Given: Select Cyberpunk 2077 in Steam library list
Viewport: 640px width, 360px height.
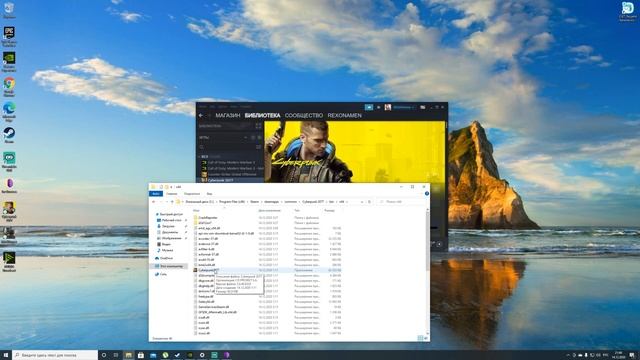Looking at the screenshot, I should pyautogui.click(x=231, y=180).
